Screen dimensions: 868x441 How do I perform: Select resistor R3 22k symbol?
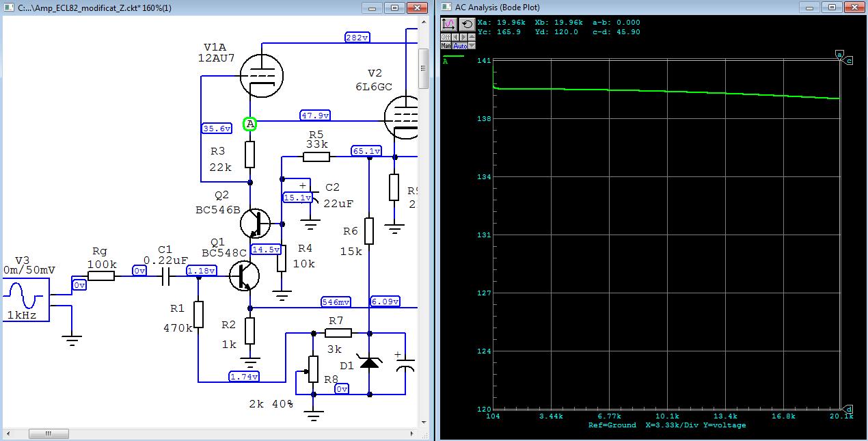[250, 155]
